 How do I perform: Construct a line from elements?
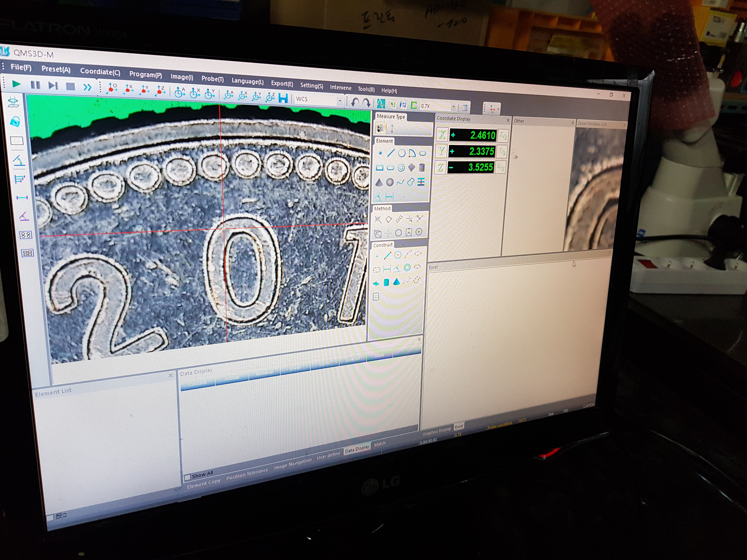(387, 255)
